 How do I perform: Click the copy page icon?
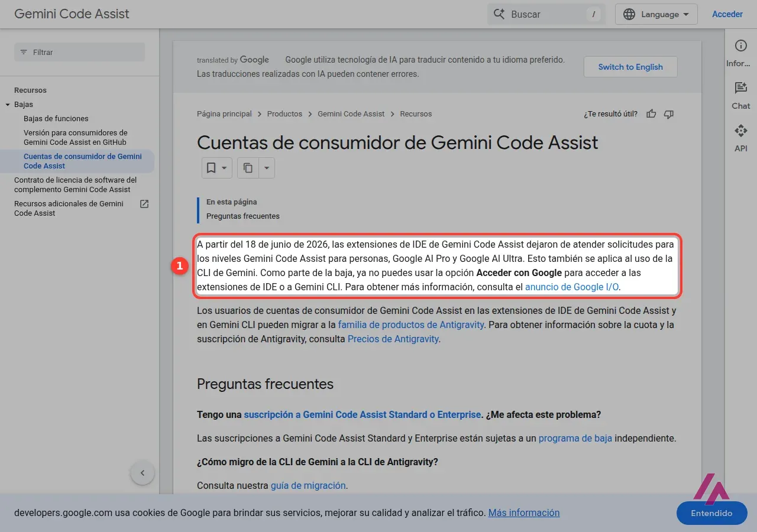(x=248, y=168)
